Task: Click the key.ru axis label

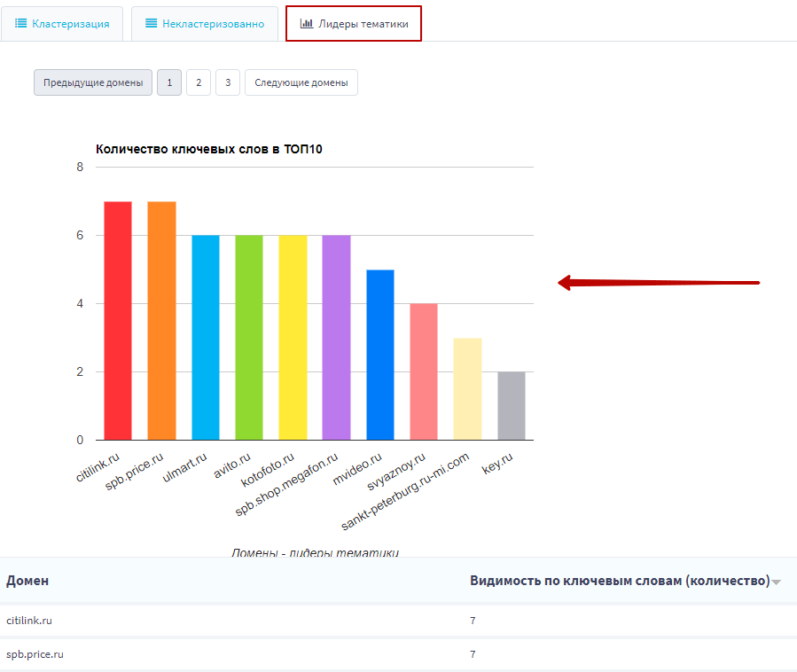Action: [497, 463]
